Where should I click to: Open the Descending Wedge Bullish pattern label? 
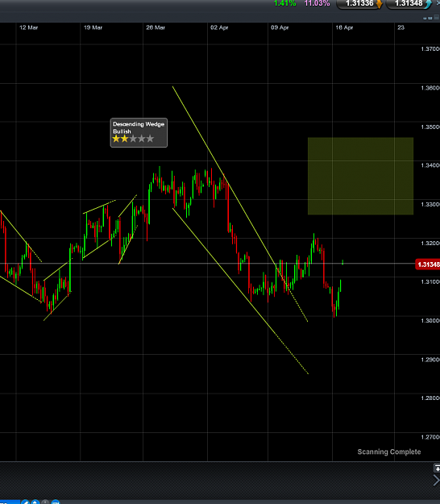pos(139,133)
